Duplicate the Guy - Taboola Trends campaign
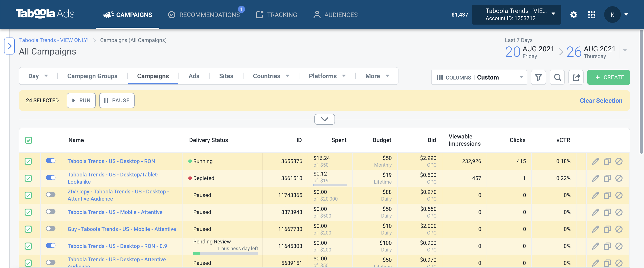Screen dimensions: 644x268 [607, 229]
